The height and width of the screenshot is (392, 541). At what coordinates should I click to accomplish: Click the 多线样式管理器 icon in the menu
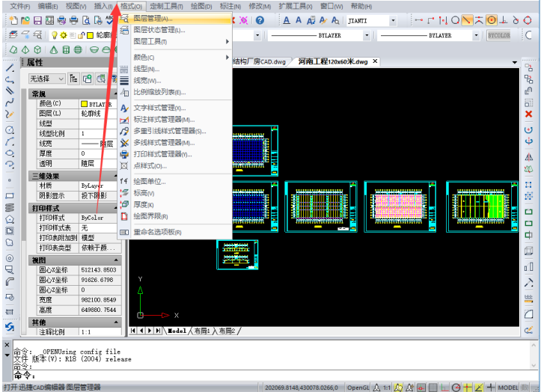[x=124, y=143]
